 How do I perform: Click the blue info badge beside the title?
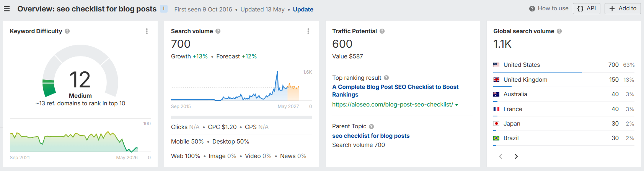pyautogui.click(x=164, y=8)
